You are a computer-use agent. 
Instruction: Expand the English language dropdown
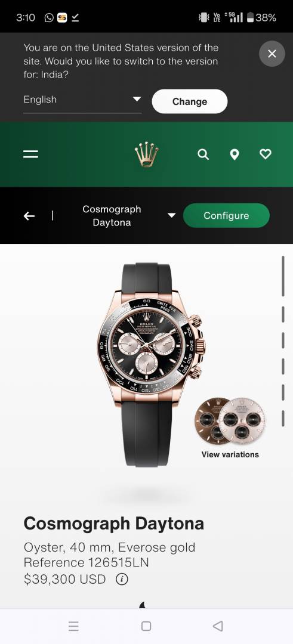82,101
